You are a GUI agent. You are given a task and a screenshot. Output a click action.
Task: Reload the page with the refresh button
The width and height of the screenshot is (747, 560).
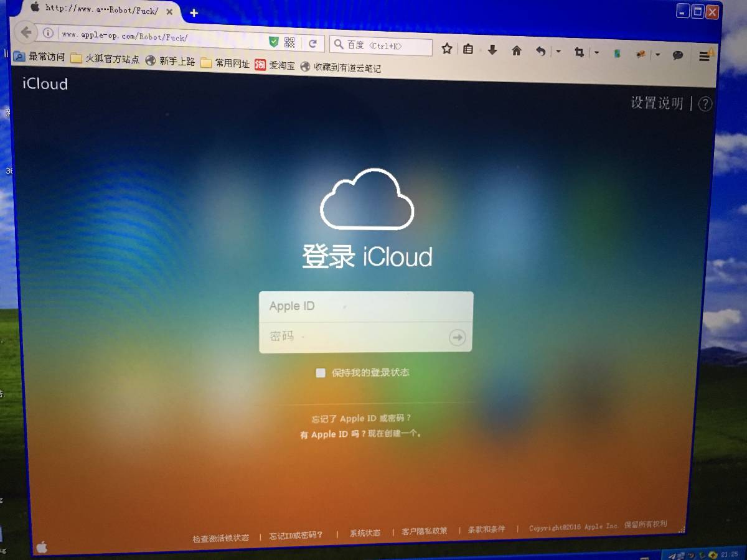click(x=313, y=44)
